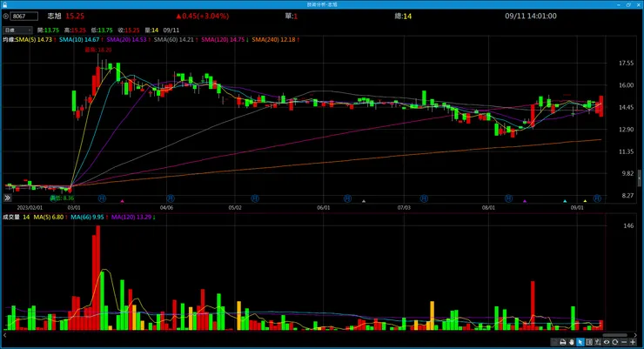Click the pink triangle event marker
This screenshot has height=349, width=644.
point(122,201)
